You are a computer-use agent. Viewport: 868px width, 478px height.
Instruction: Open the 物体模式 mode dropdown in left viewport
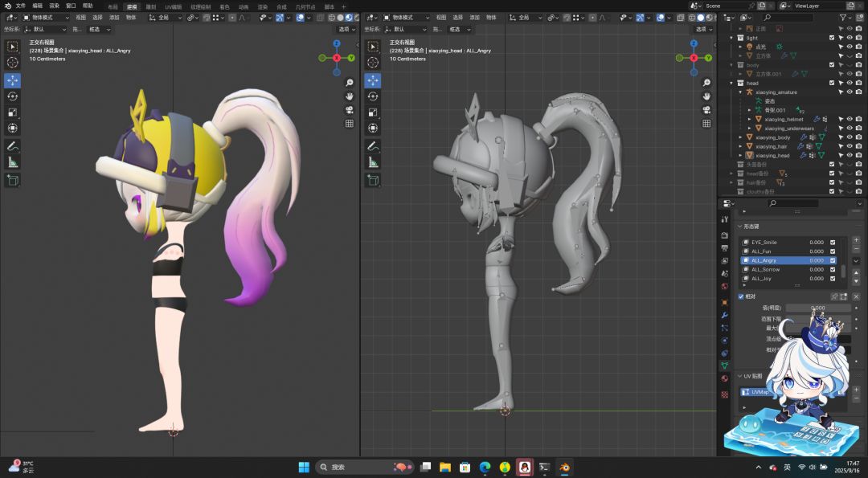coord(45,18)
